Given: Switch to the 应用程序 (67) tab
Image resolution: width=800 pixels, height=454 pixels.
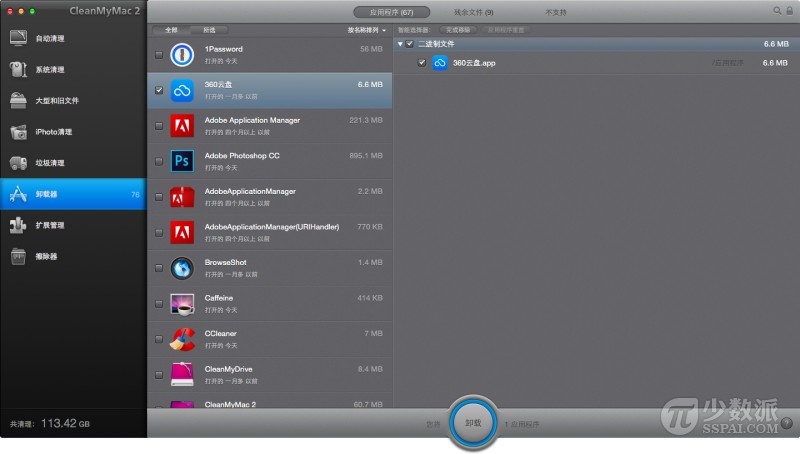Looking at the screenshot, I should tap(392, 12).
